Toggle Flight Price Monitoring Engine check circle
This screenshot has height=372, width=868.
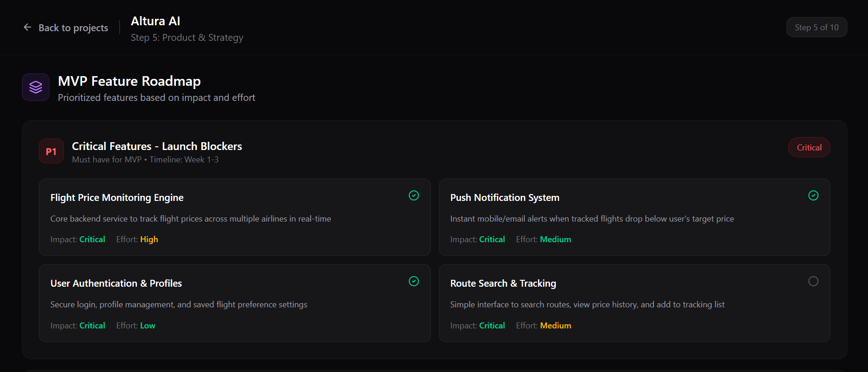click(414, 195)
